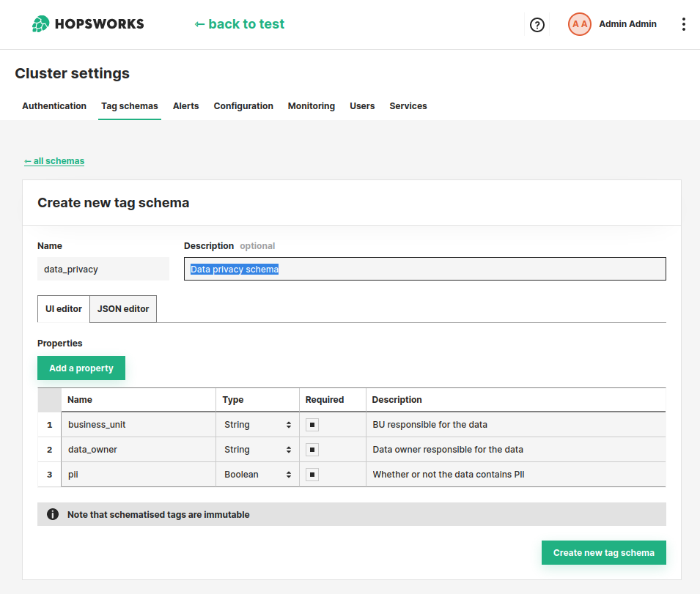Viewport: 700px width, 594px height.
Task: Open the Authentication settings tab
Action: (x=54, y=106)
